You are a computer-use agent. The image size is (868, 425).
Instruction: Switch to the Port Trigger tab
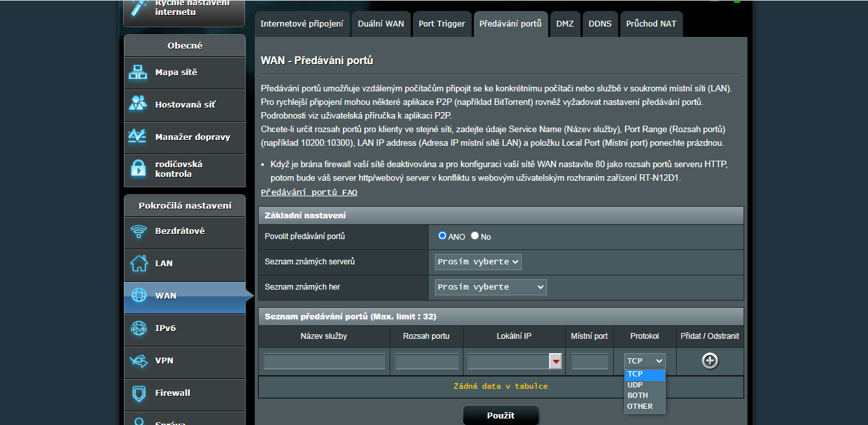(441, 24)
